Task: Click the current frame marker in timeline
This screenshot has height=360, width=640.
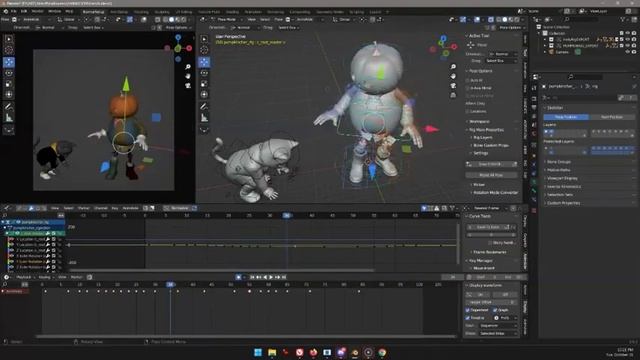Action: [170, 284]
